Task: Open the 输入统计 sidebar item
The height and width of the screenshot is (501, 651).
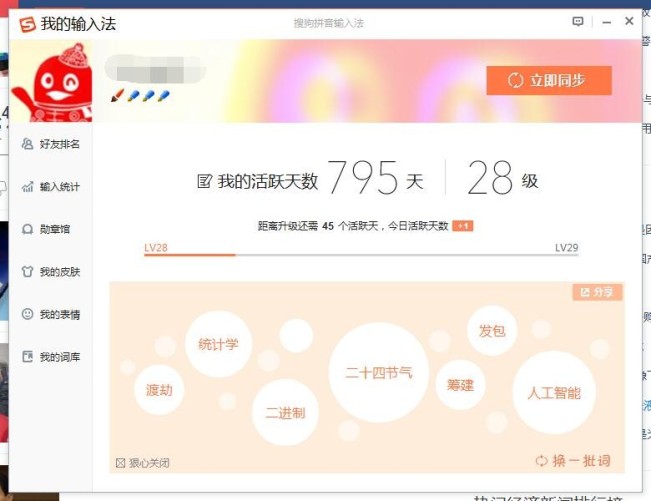Action: 51,187
